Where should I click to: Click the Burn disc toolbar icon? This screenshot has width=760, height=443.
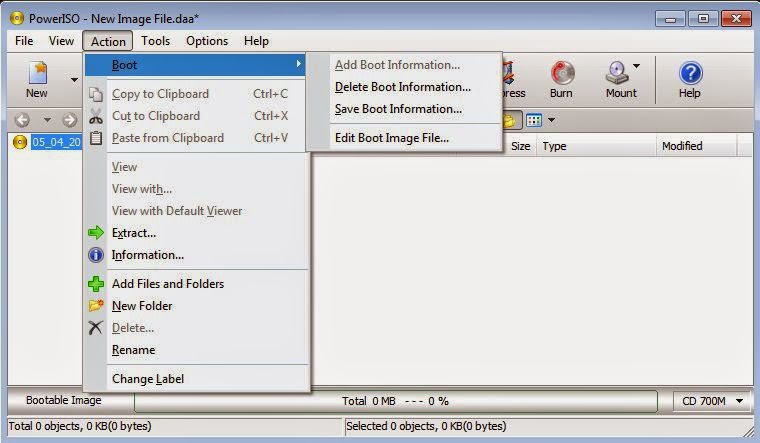[562, 73]
